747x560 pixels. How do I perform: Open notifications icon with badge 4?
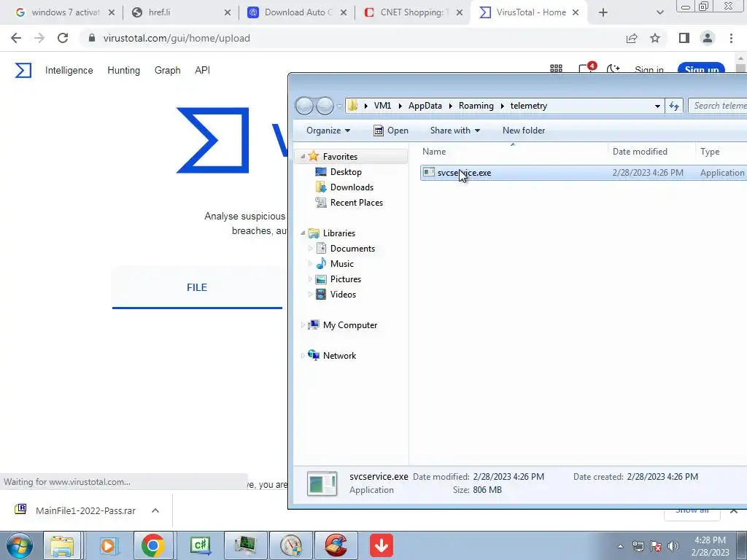click(586, 68)
